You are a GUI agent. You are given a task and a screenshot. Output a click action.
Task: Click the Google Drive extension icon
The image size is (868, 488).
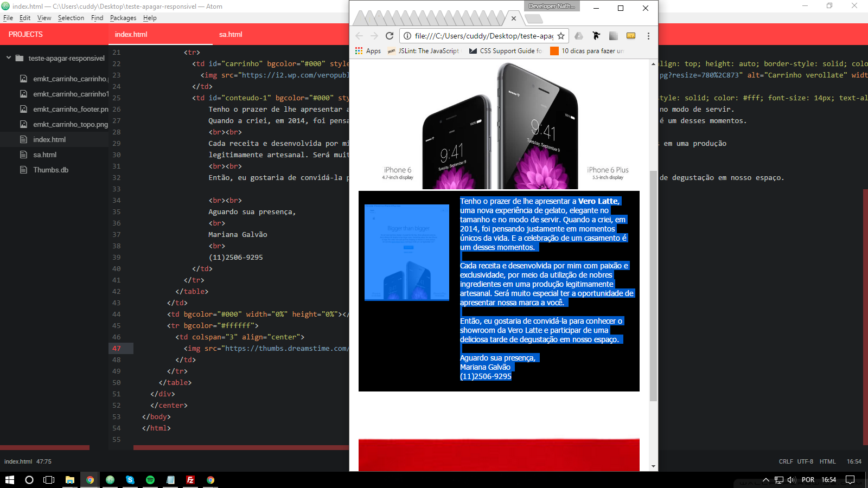[579, 36]
